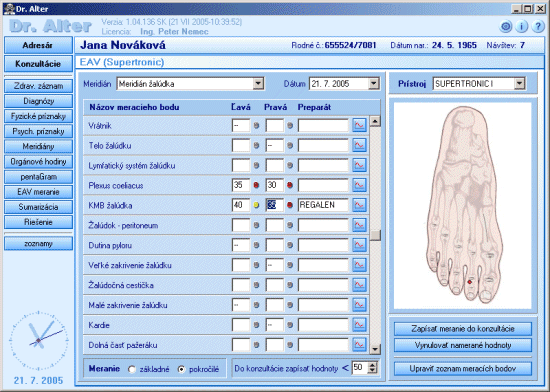550x392 pixels.
Task: Open graph icon for Dolná časť pažeráku
Action: pos(359,345)
